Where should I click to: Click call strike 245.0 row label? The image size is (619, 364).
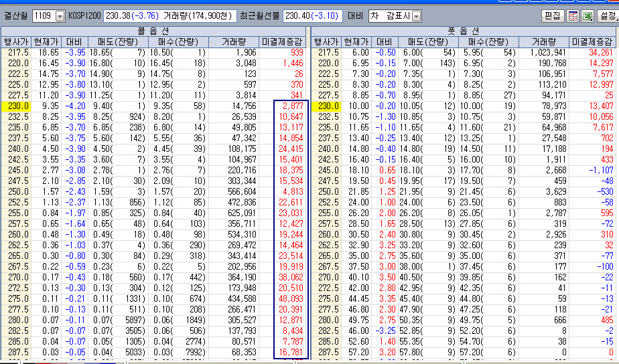(18, 170)
